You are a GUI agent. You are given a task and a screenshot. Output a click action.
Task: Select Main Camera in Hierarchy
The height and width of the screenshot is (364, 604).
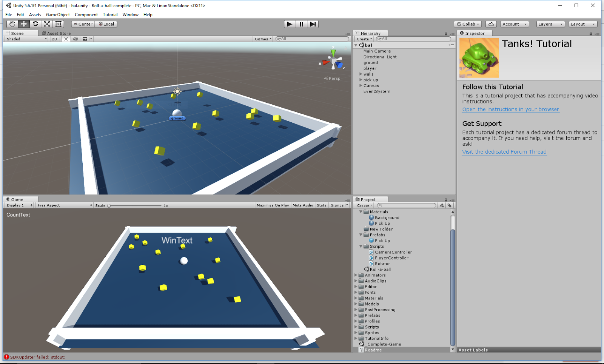(377, 51)
